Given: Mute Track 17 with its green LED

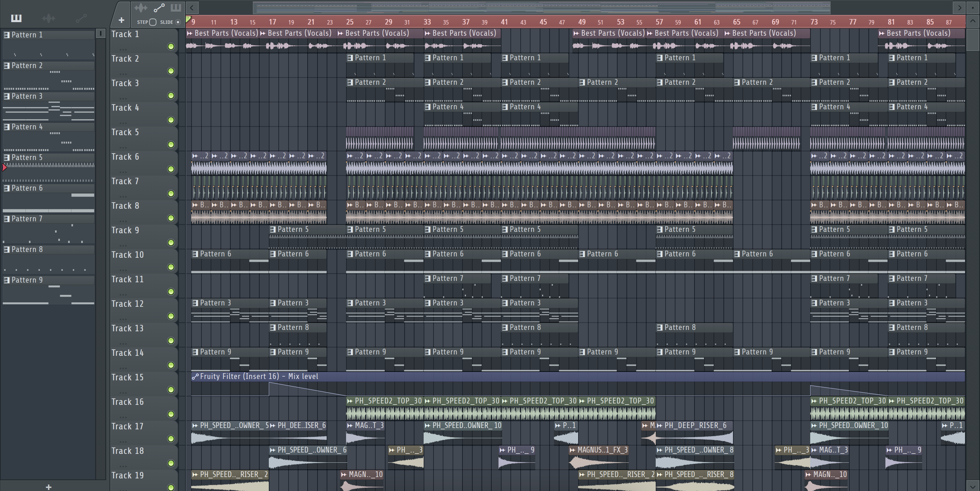Looking at the screenshot, I should (x=171, y=439).
